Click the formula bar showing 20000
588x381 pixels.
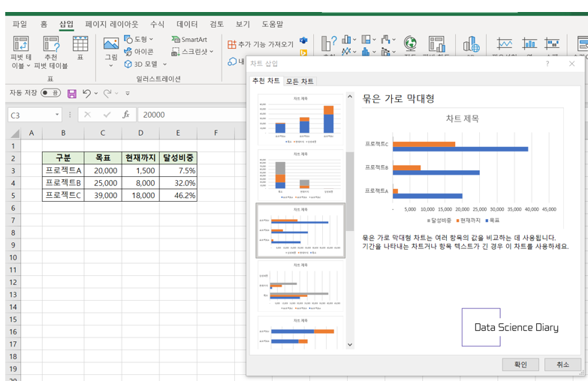(x=191, y=115)
